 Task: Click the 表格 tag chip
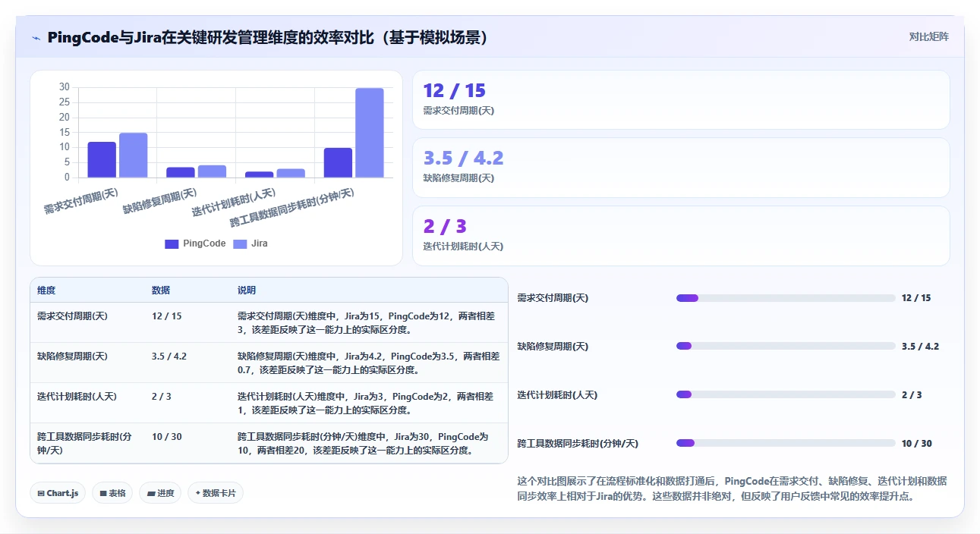point(112,493)
